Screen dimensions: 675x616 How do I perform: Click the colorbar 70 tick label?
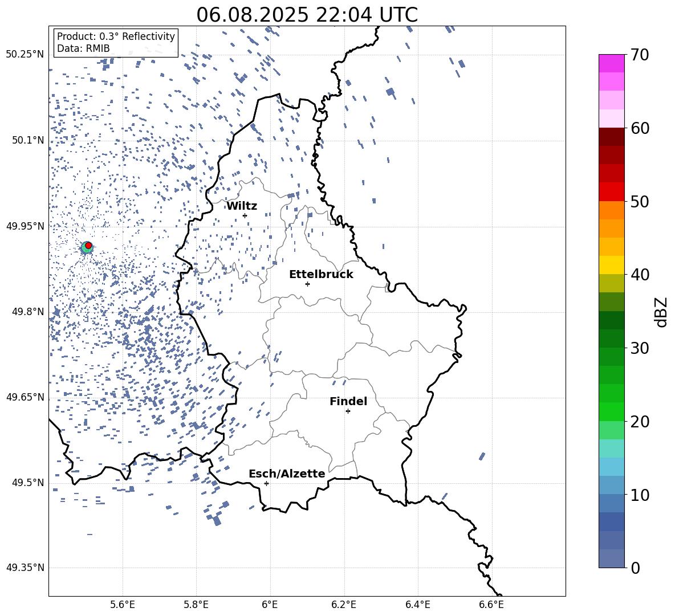(639, 55)
